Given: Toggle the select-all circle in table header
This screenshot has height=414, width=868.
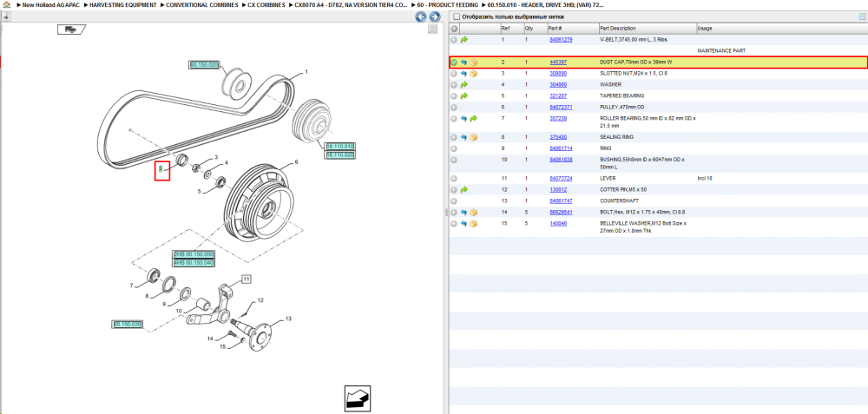Looking at the screenshot, I should 454,29.
